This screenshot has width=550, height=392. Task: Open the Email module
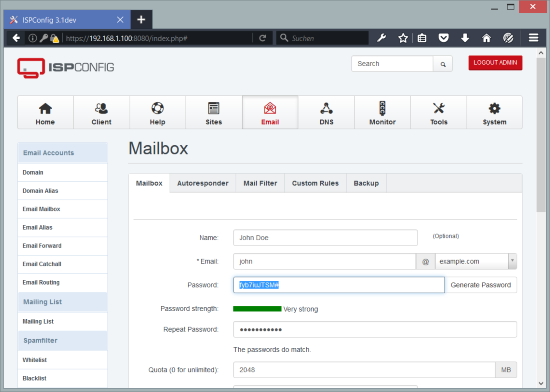click(x=270, y=113)
